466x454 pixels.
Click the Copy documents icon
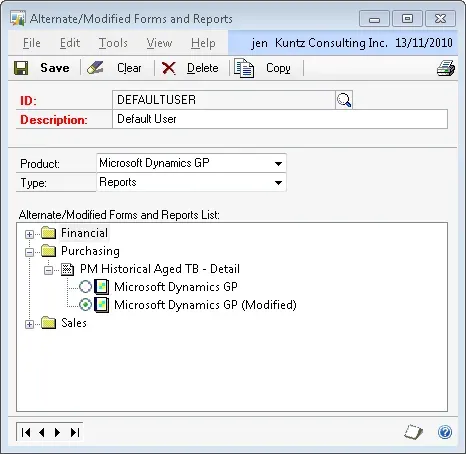click(x=244, y=68)
